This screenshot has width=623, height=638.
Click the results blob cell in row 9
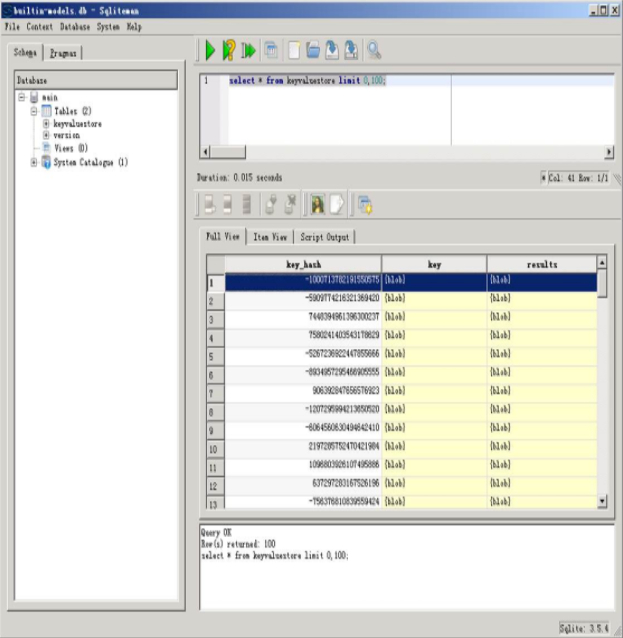point(542,428)
